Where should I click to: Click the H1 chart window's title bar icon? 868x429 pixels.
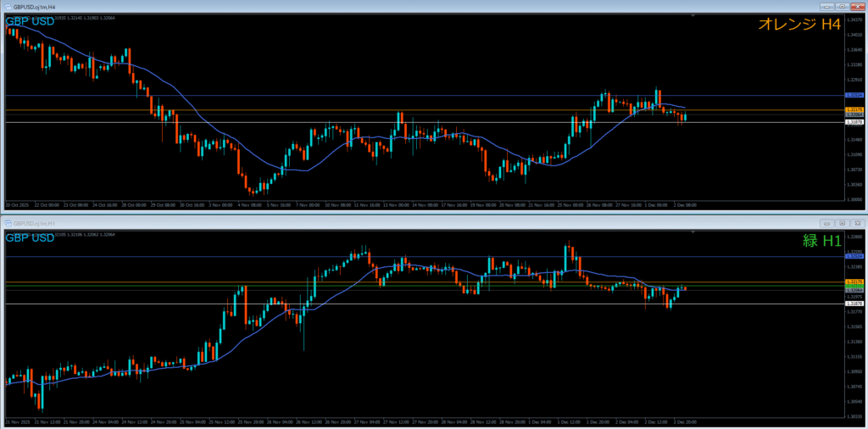coord(7,223)
